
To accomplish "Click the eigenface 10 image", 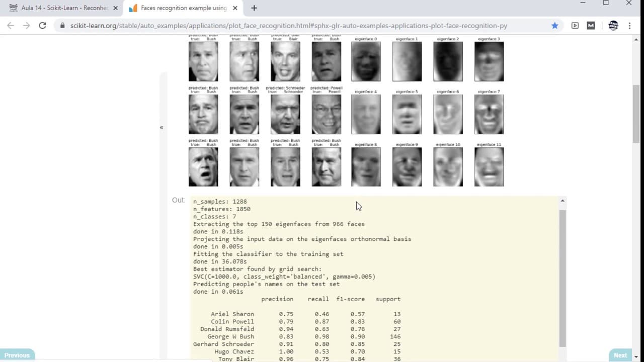I will pyautogui.click(x=448, y=167).
